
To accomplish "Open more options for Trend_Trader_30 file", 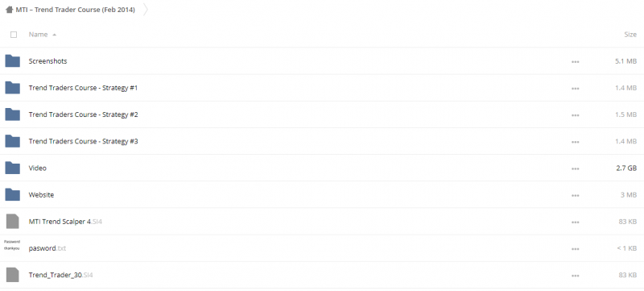I will tap(575, 276).
